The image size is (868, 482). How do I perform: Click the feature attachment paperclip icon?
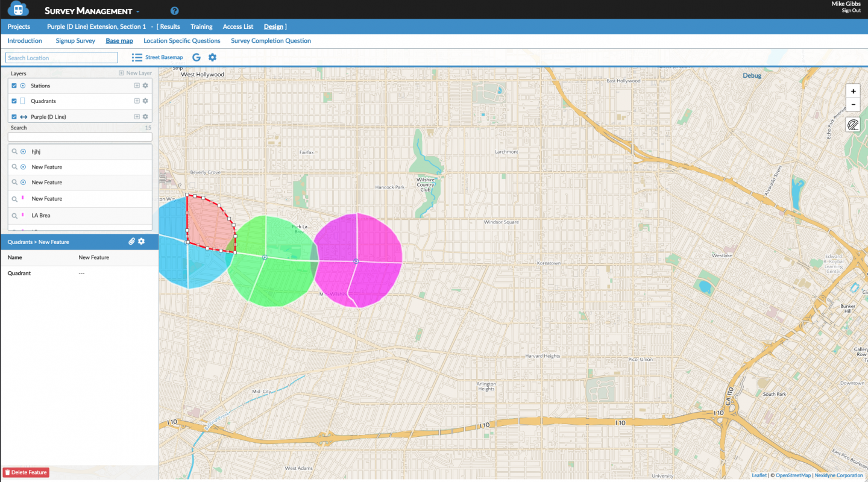(x=132, y=242)
